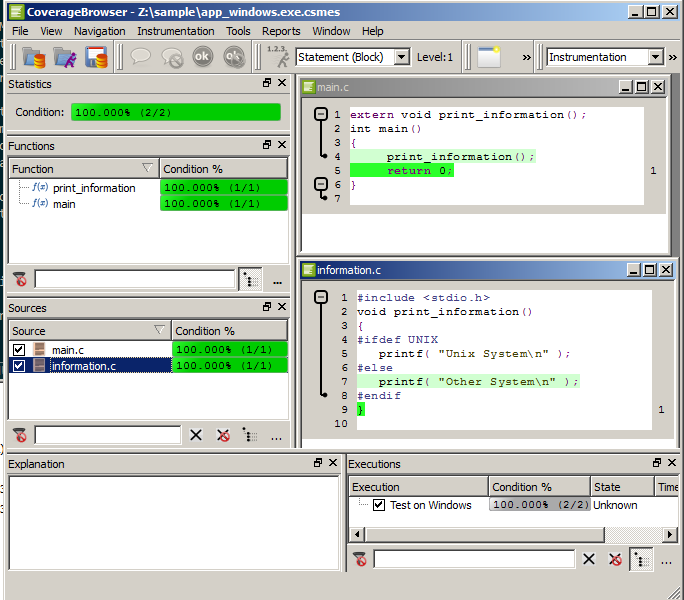
Task: Click the '...' button in Sources panel
Action: click(x=276, y=436)
